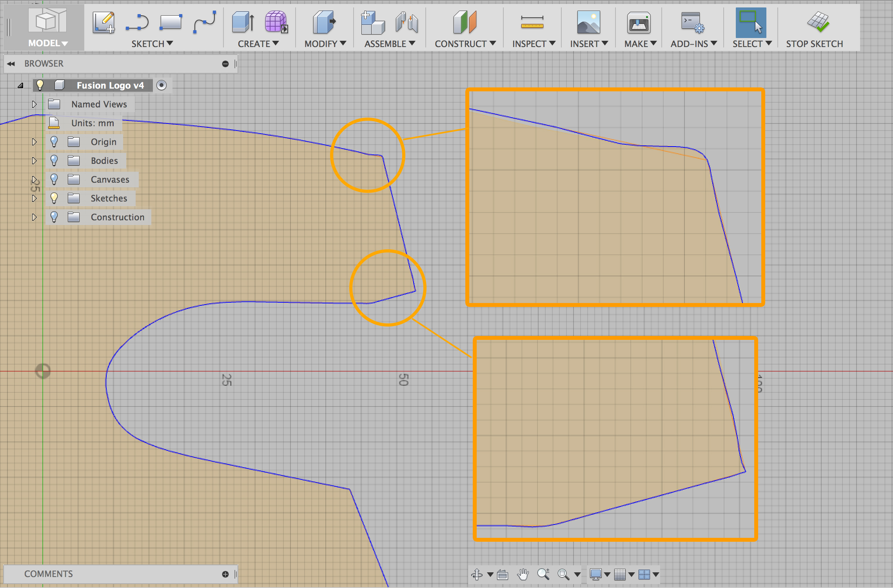This screenshot has height=588, width=893.
Task: Toggle Construction visibility light bulb
Action: 54,217
